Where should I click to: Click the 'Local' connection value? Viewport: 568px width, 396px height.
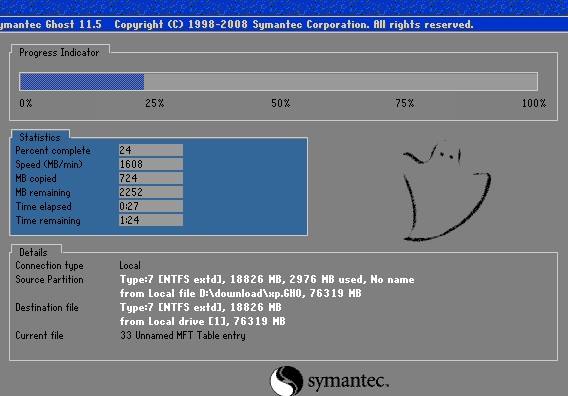(130, 266)
